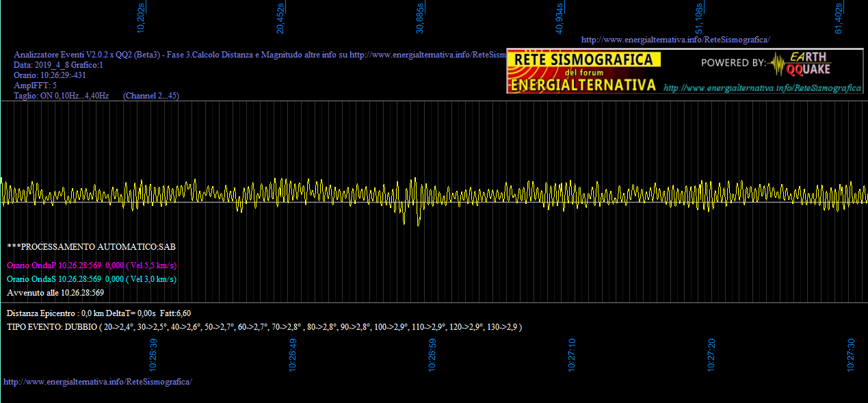Open the energialternativa link at the bottom left
This screenshot has height=403, width=868.
click(98, 381)
